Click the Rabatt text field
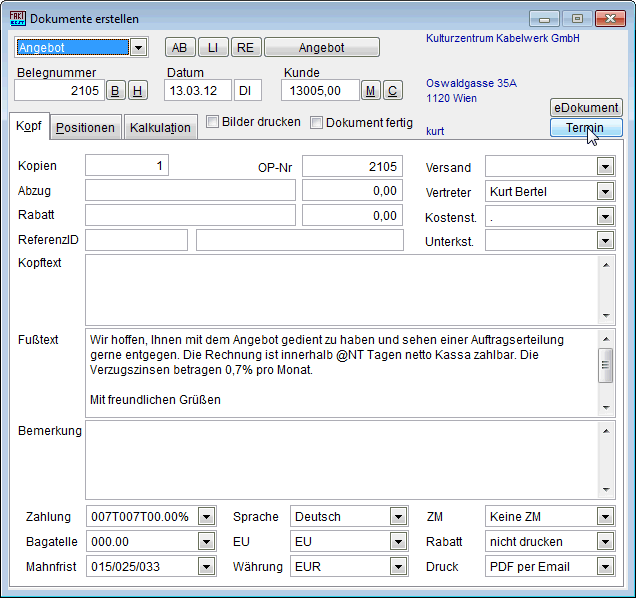The width and height of the screenshot is (636, 598). [190, 215]
